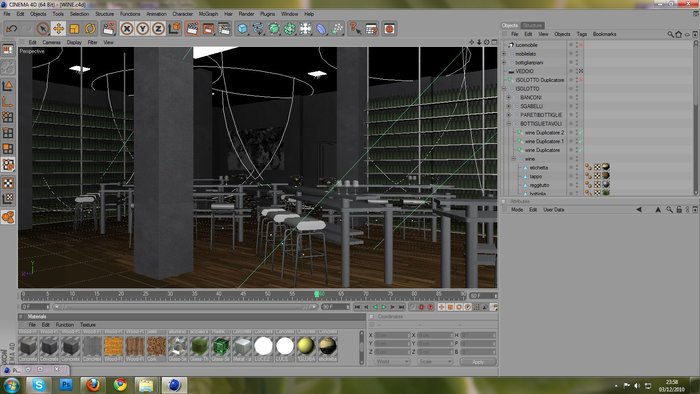Open the User Data attributes menu

pyautogui.click(x=554, y=210)
